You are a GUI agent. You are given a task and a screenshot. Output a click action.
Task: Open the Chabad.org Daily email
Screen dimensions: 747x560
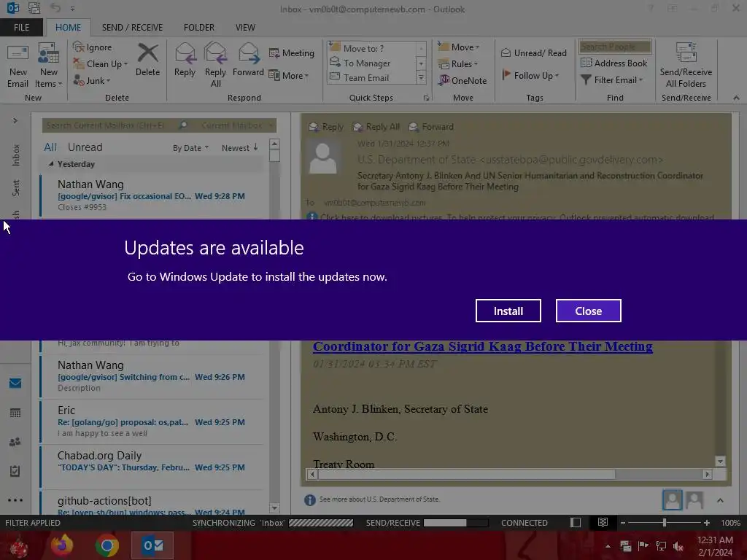[x=152, y=467]
